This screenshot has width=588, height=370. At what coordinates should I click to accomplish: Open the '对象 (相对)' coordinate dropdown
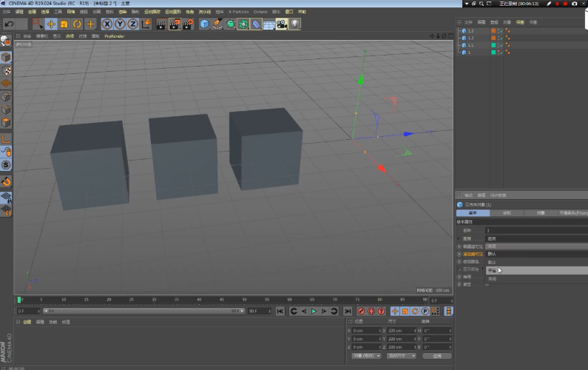[x=367, y=356]
